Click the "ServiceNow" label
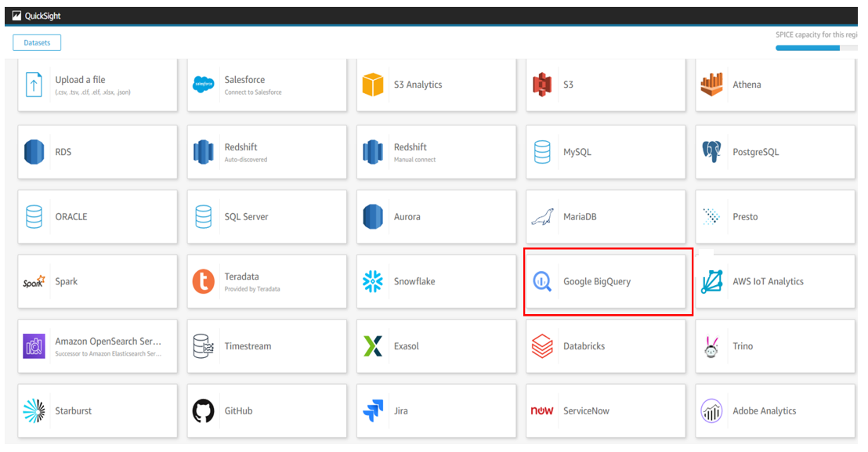868x452 pixels. (x=586, y=411)
